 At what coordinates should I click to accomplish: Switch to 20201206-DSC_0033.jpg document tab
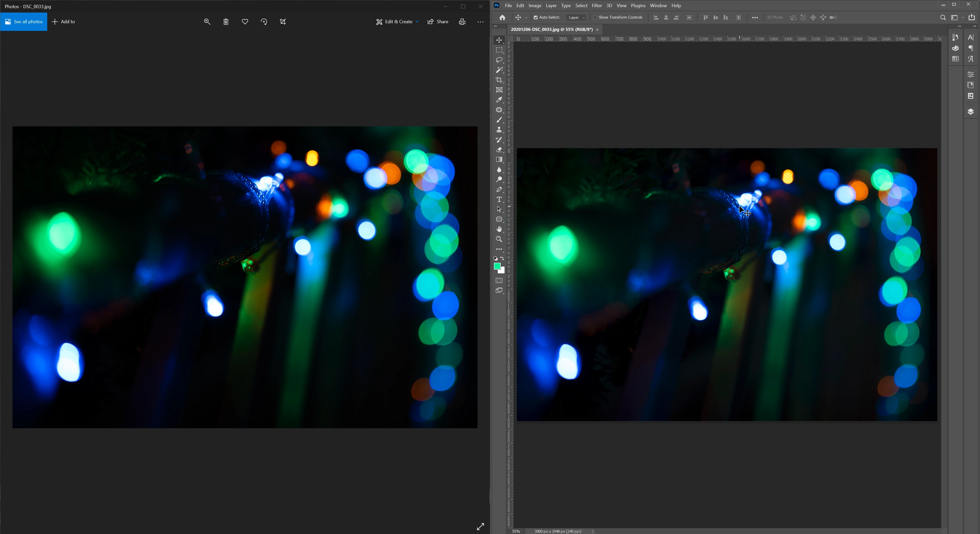tap(551, 29)
